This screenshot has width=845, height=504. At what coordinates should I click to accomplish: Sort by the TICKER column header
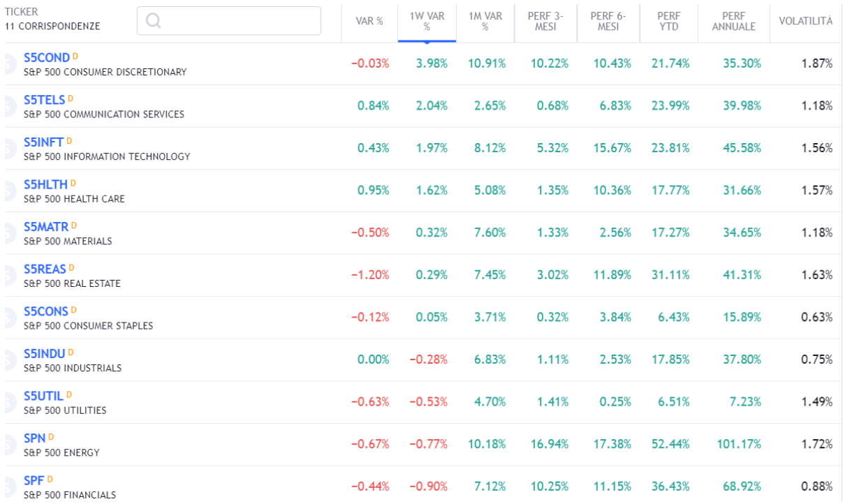[x=21, y=13]
